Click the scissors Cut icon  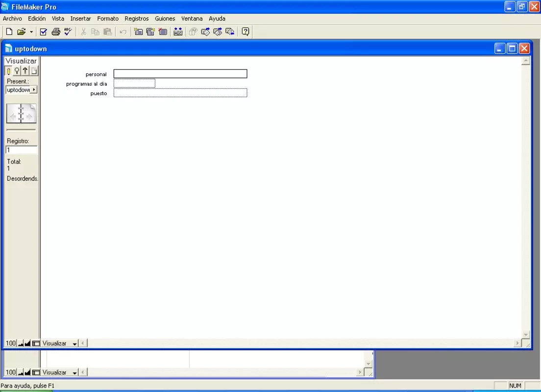tap(83, 32)
